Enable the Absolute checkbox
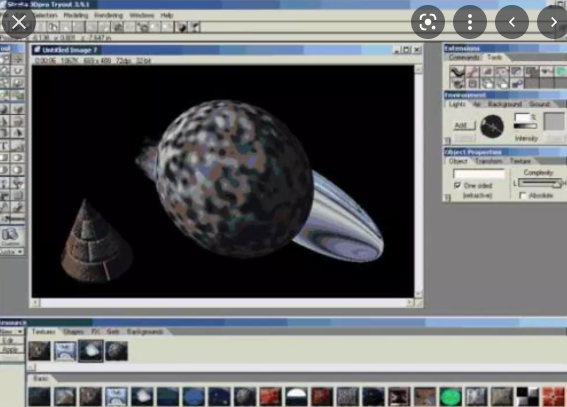The image size is (567, 407). click(522, 196)
